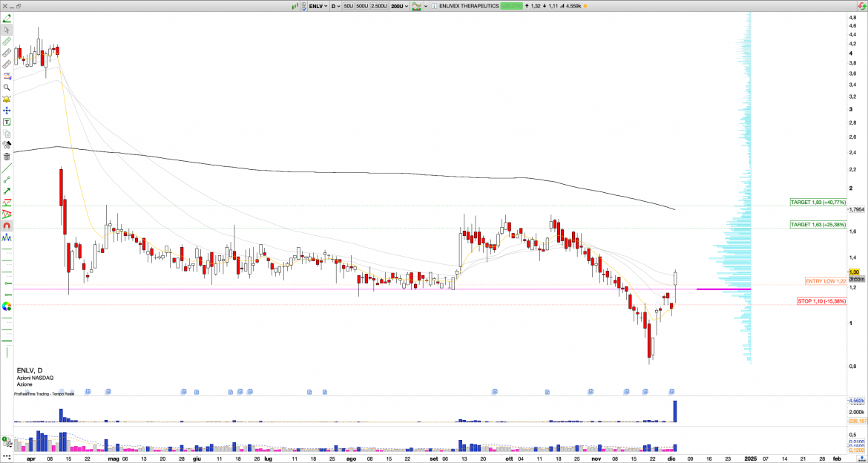Toggle the 50U unit preset
The image size is (868, 463).
click(x=348, y=6)
